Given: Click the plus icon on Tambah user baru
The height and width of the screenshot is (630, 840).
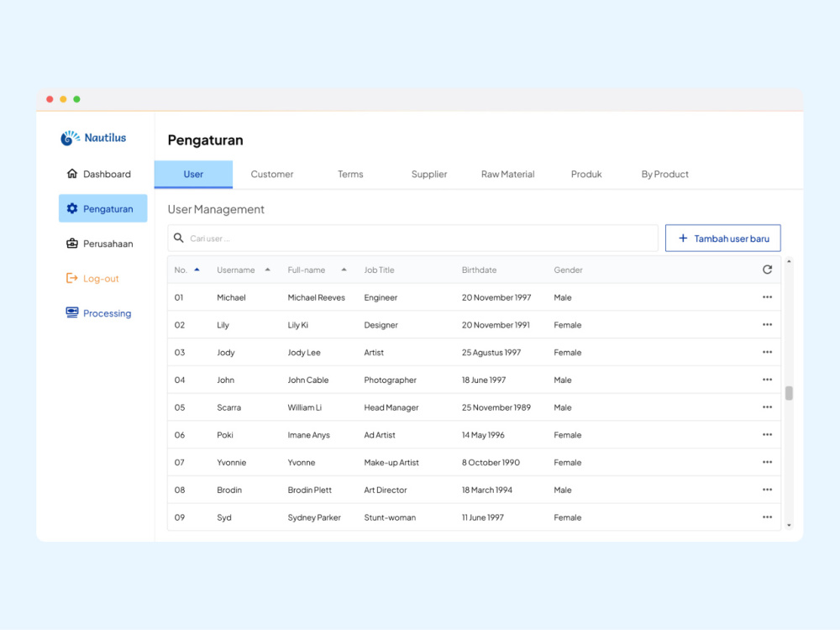Looking at the screenshot, I should 682,239.
